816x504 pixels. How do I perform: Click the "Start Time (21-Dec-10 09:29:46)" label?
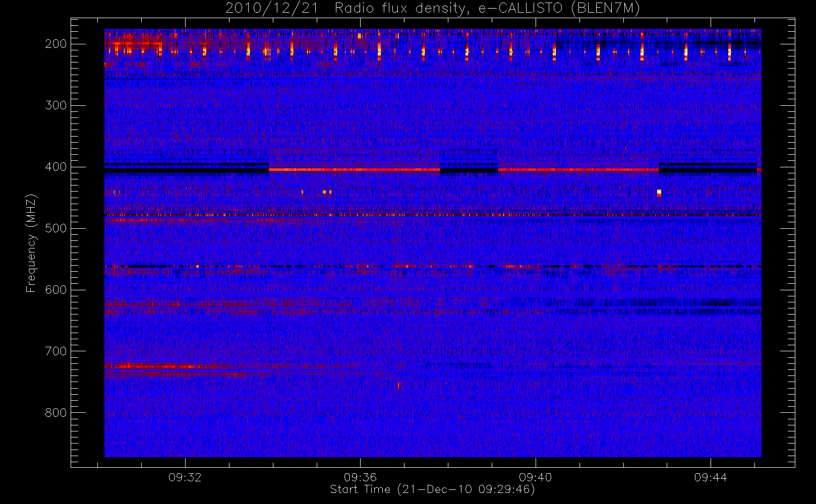click(x=432, y=489)
